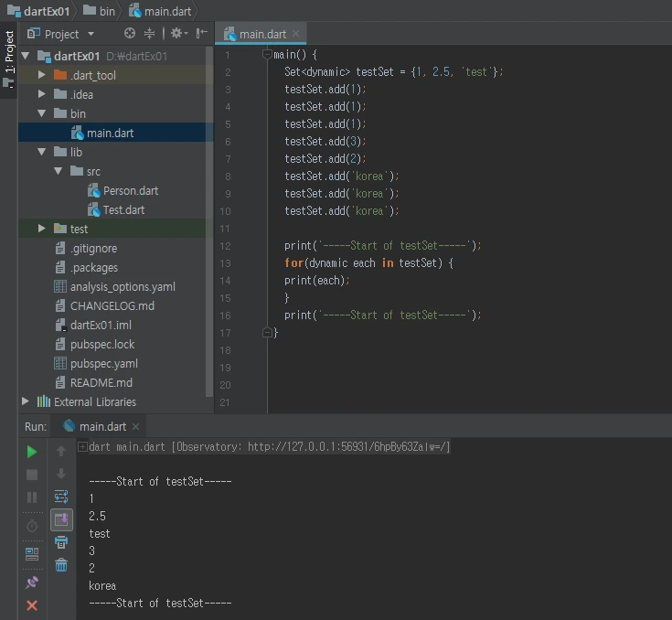
Task: Click the 'korea' line in console output
Action: (102, 585)
